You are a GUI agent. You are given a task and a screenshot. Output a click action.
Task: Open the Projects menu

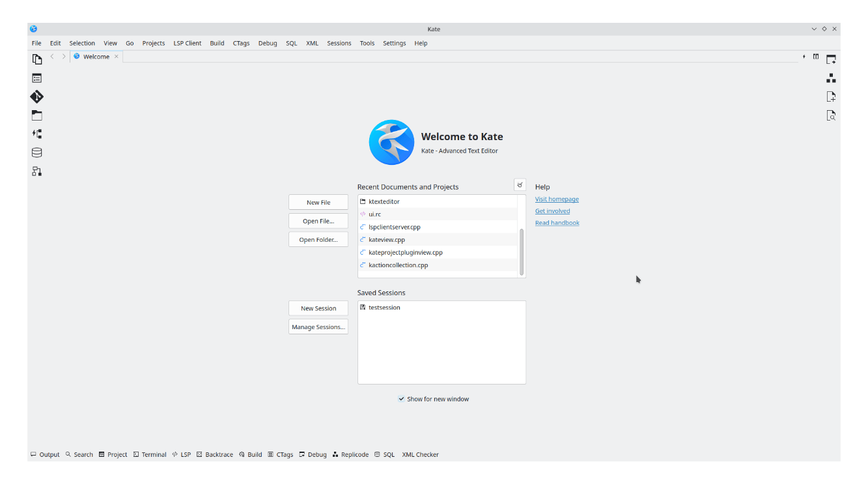click(153, 43)
